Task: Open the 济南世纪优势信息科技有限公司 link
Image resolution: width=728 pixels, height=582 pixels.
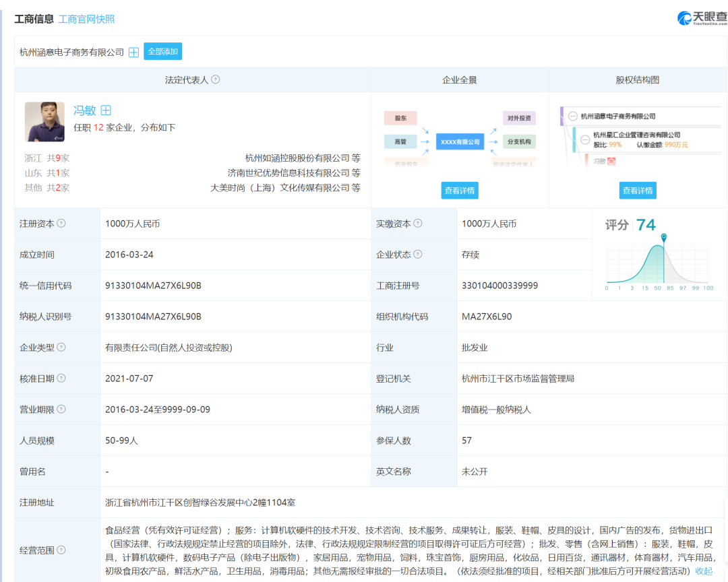Action: [x=289, y=172]
